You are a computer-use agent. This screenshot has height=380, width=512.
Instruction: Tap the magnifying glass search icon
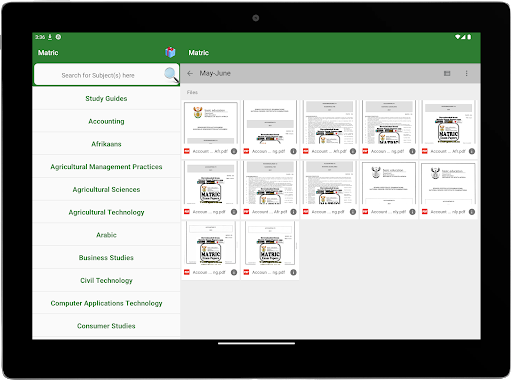point(171,75)
